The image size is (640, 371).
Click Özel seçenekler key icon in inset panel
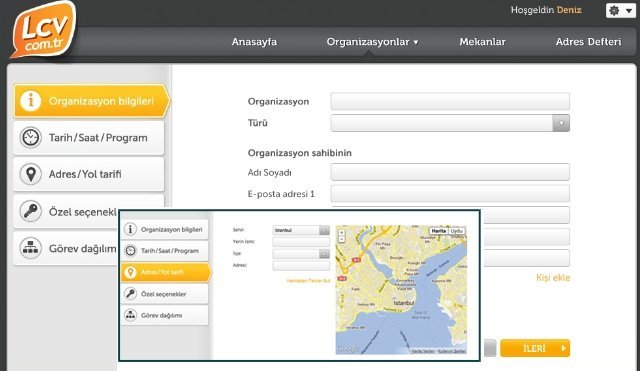pos(130,293)
